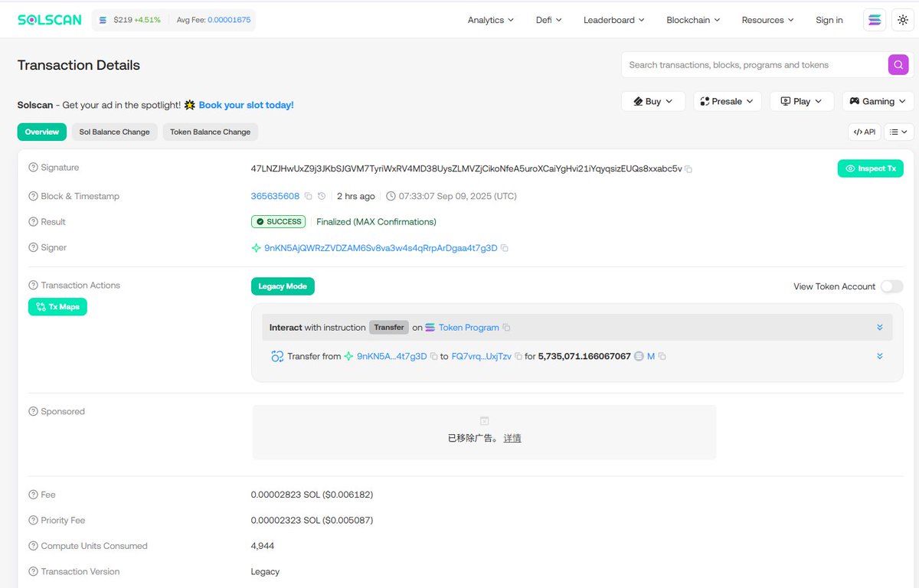Click the 详情 details link
Image resolution: width=919 pixels, height=588 pixels.
click(512, 439)
